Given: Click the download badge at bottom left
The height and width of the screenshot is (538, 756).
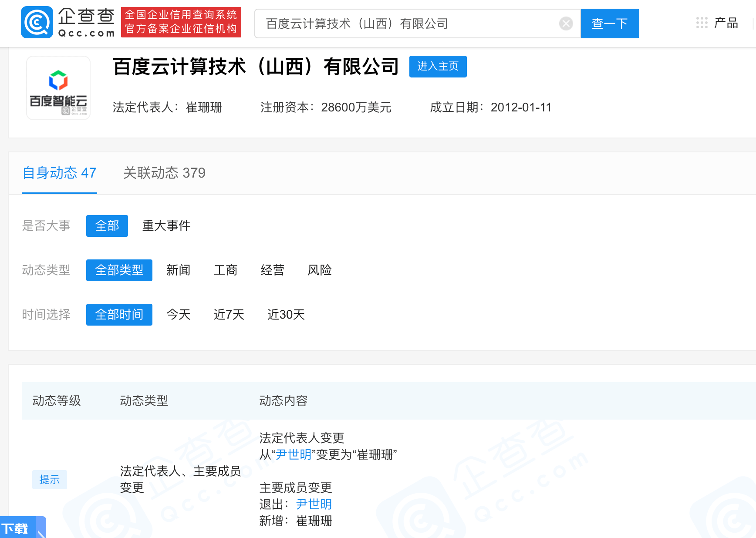Looking at the screenshot, I should pyautogui.click(x=22, y=528).
